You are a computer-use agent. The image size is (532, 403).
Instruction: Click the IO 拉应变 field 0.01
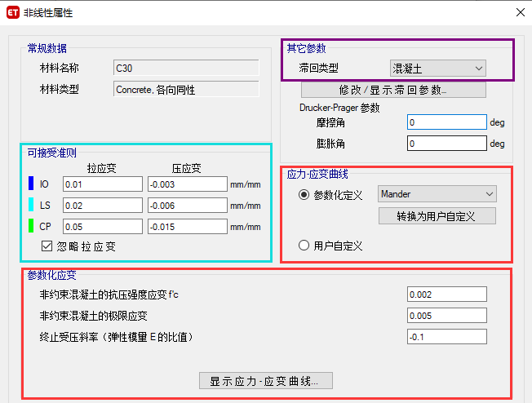pos(103,184)
